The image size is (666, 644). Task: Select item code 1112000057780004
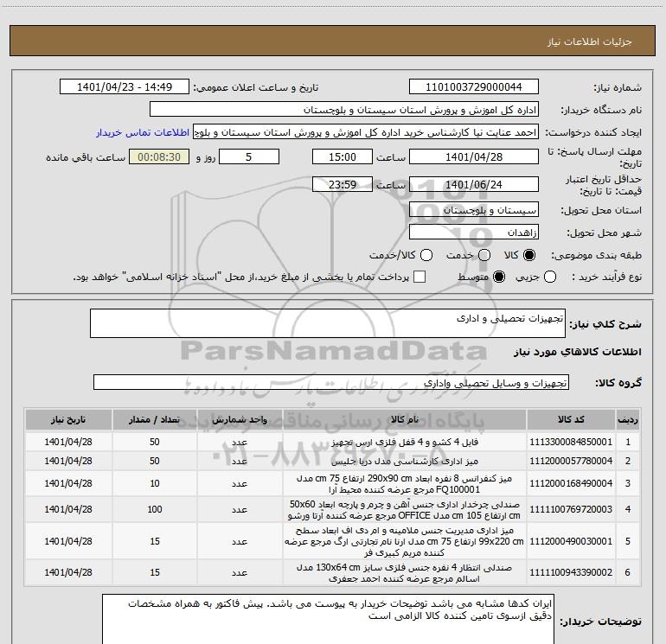(x=571, y=461)
